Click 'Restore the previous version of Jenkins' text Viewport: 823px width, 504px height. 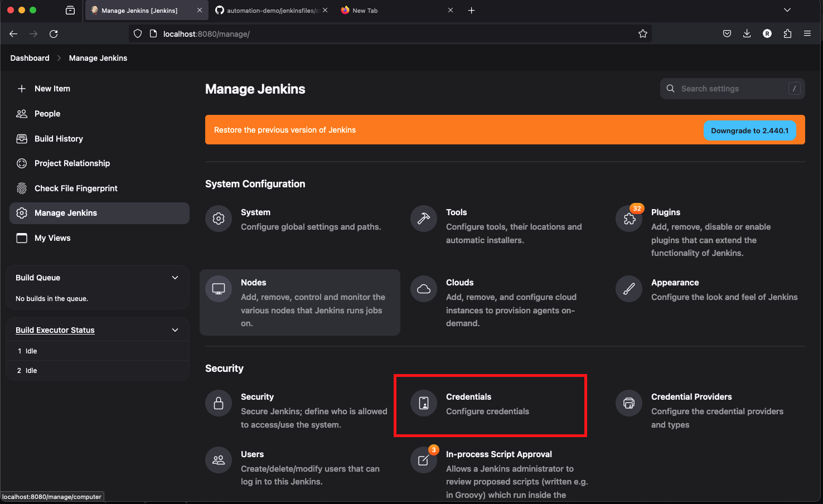click(x=285, y=130)
